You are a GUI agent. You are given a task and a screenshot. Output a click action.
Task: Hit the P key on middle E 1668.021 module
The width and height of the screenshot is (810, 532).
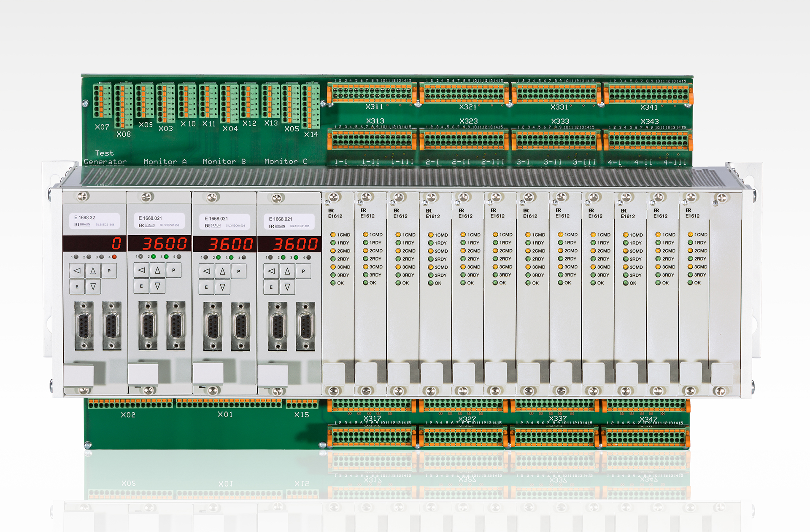coord(238,271)
